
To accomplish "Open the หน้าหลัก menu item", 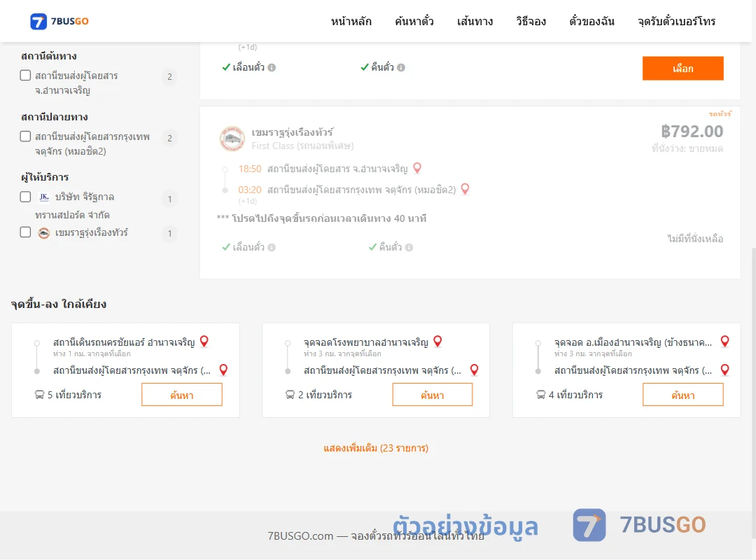I will tap(351, 21).
